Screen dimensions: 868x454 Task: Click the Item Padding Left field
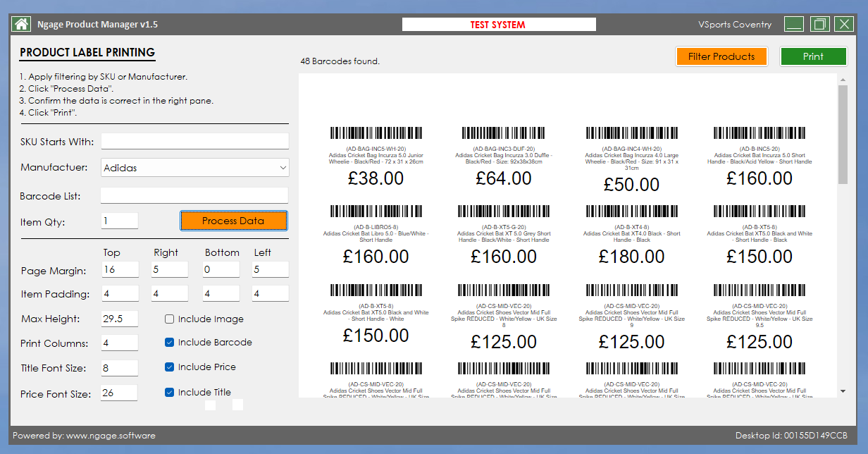click(271, 293)
